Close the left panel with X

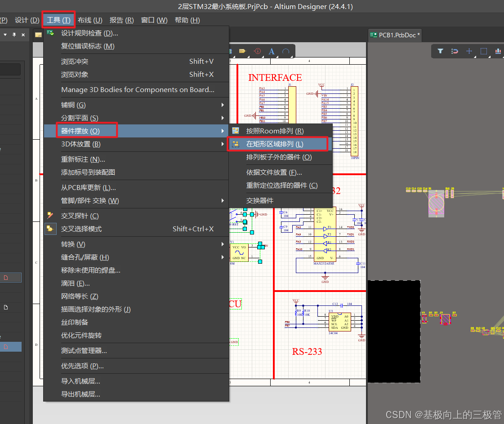(x=23, y=35)
